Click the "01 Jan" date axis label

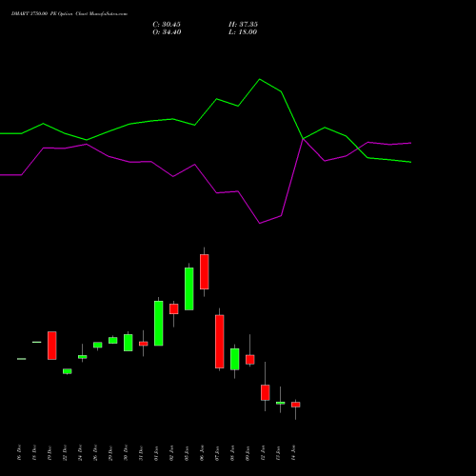(x=156, y=453)
